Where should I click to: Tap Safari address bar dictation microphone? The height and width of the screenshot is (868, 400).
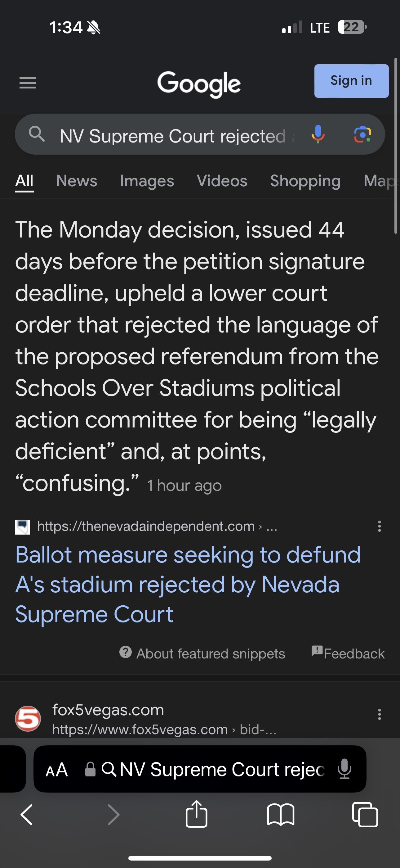pyautogui.click(x=344, y=769)
